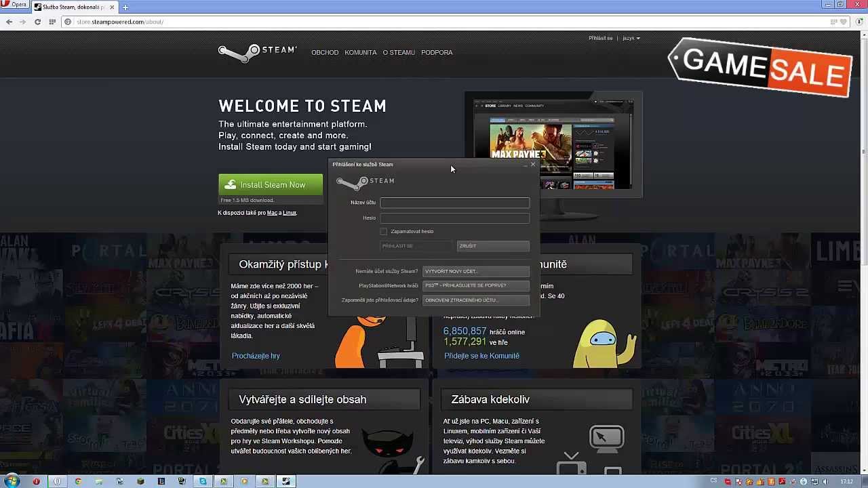
Task: Open the O STEAMU menu item
Action: [x=399, y=52]
